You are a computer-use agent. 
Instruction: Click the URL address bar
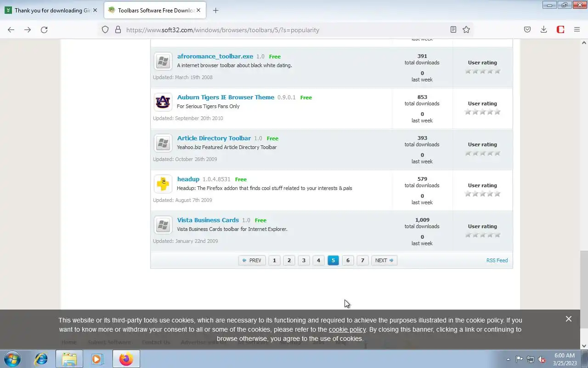coord(285,30)
